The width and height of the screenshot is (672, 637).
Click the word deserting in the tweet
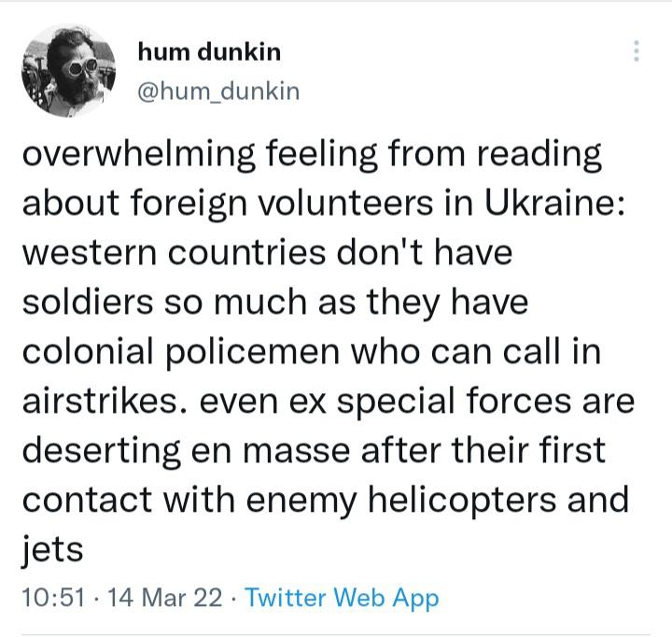101,451
